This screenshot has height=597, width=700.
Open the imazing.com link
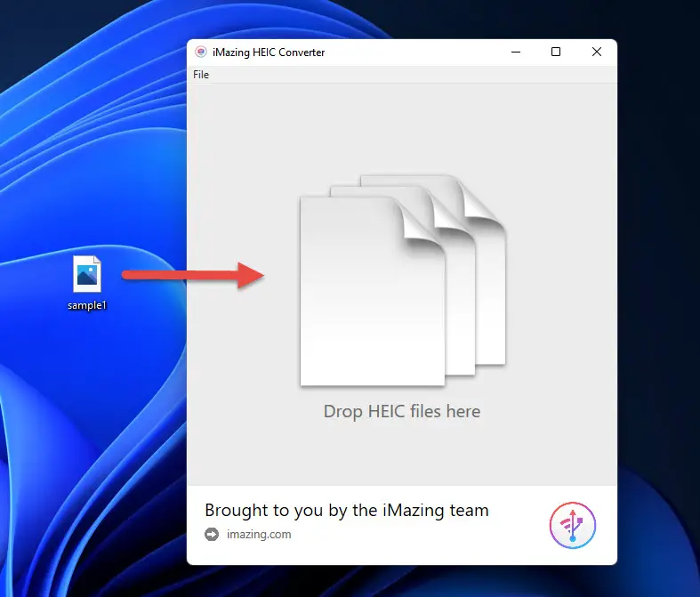(259, 534)
